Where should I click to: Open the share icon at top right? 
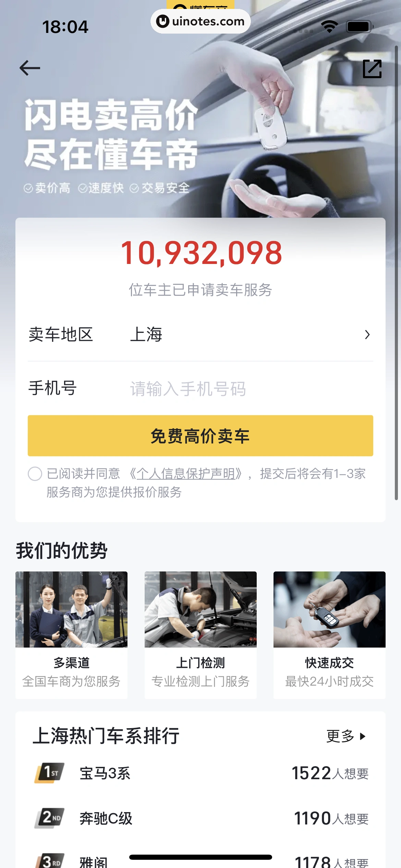pos(372,69)
